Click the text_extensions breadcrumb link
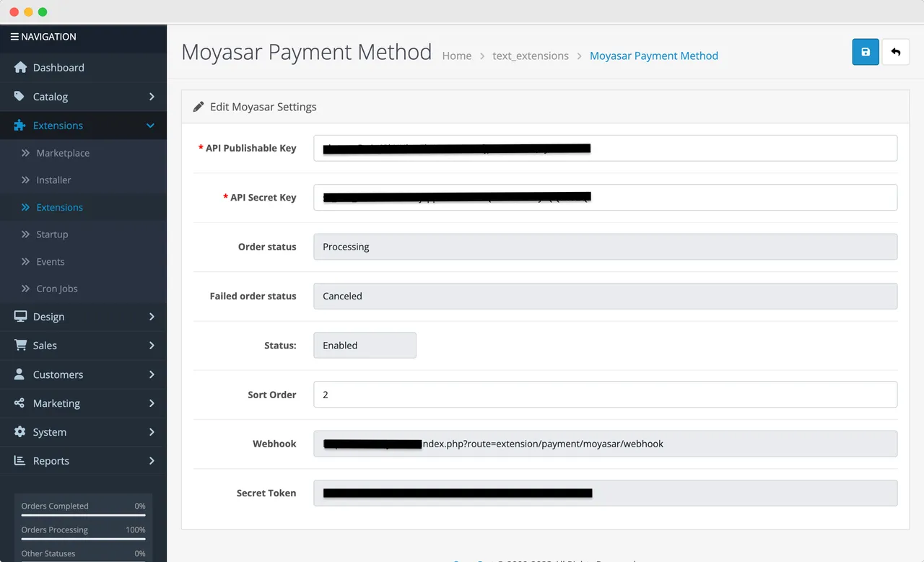This screenshot has width=924, height=562. (530, 56)
